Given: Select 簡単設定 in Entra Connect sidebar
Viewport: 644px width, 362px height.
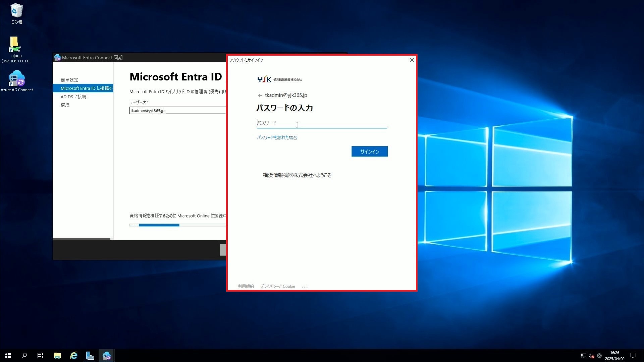Looking at the screenshot, I should [x=69, y=80].
